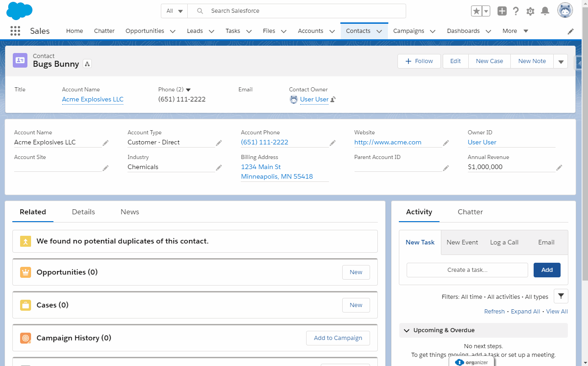Click the duplicates merge icon
This screenshot has height=366, width=588.
[x=26, y=241]
